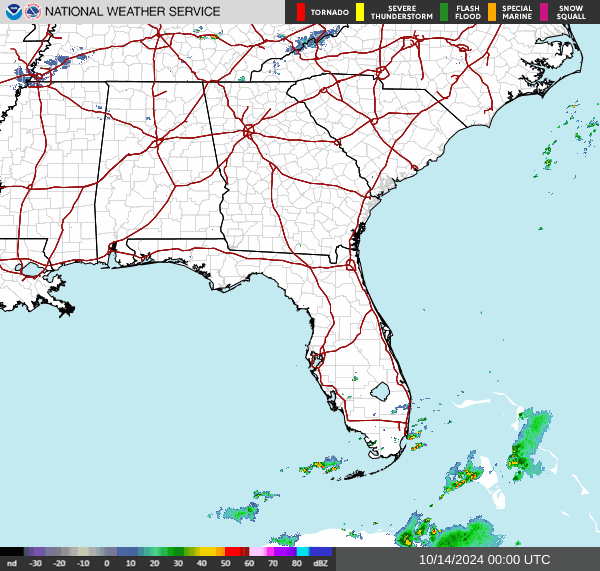Click the 10/14/2024 00:00 UTC timestamp
Viewport: 600px width, 571px height.
(x=484, y=560)
